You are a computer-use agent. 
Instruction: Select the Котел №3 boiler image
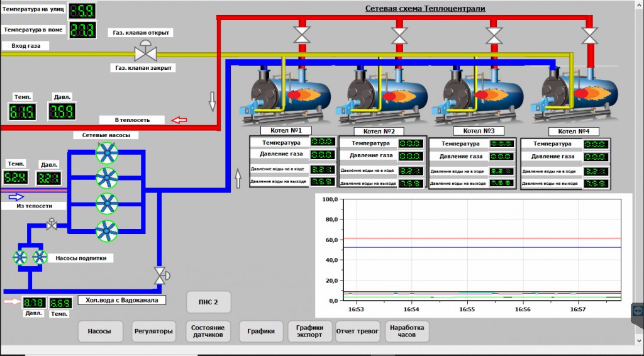click(x=479, y=95)
